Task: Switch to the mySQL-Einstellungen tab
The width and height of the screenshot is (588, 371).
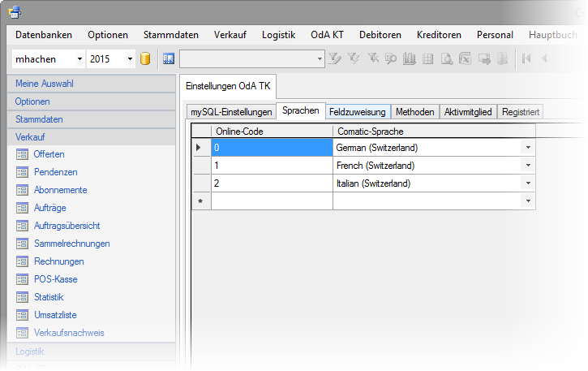Action: click(231, 112)
